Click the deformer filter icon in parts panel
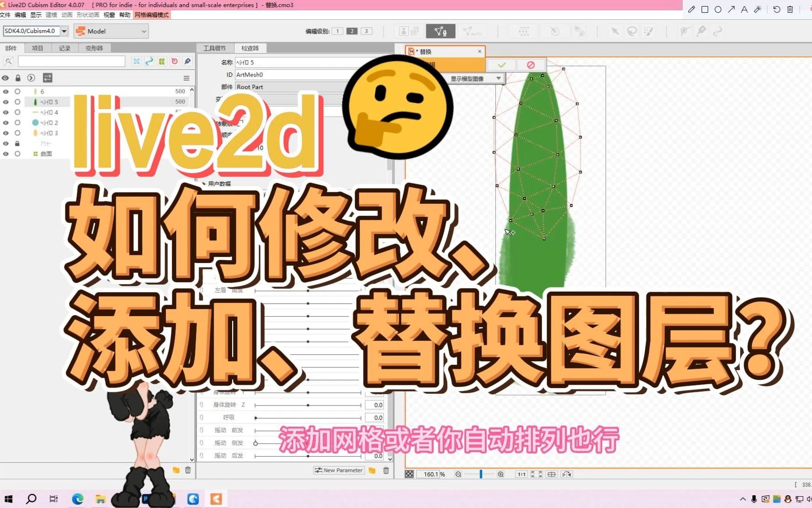812x508 pixels. (x=136, y=61)
